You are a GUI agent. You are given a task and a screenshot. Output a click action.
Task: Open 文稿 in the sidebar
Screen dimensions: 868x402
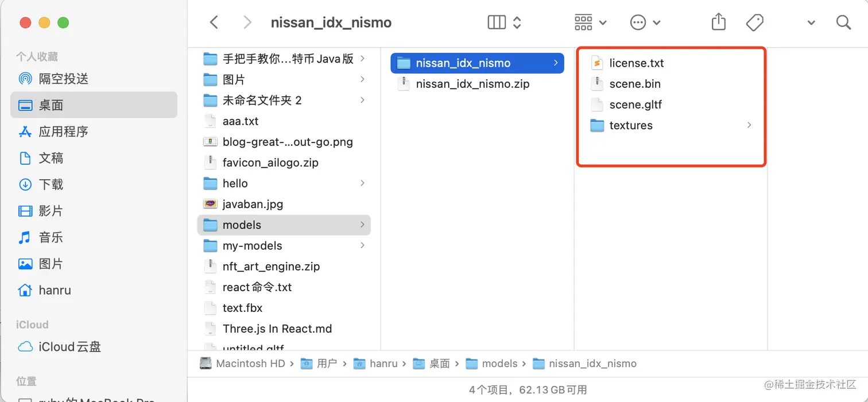(94, 158)
